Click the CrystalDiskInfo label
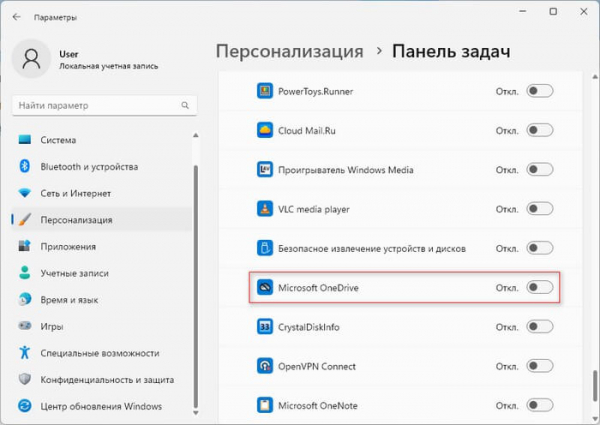This screenshot has width=600, height=425. tap(309, 327)
